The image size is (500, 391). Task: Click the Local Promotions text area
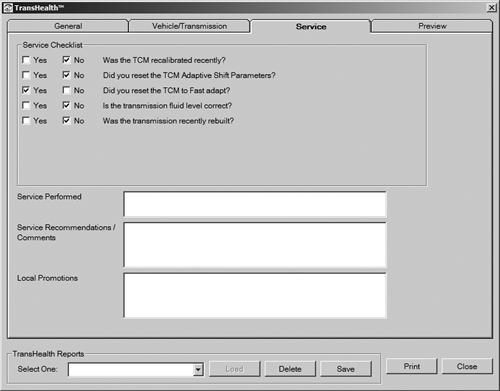(255, 296)
